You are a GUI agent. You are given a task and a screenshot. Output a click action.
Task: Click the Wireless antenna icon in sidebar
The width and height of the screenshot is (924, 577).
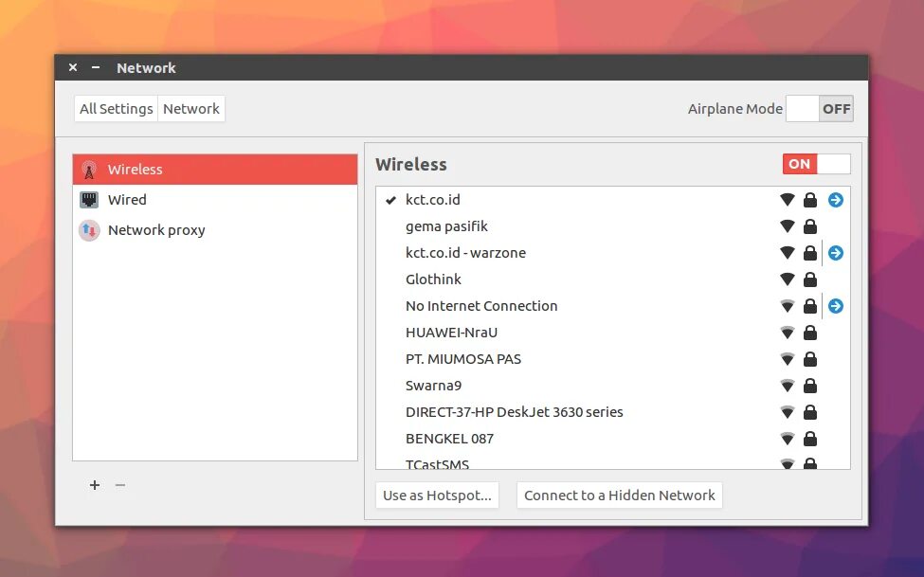pyautogui.click(x=89, y=170)
